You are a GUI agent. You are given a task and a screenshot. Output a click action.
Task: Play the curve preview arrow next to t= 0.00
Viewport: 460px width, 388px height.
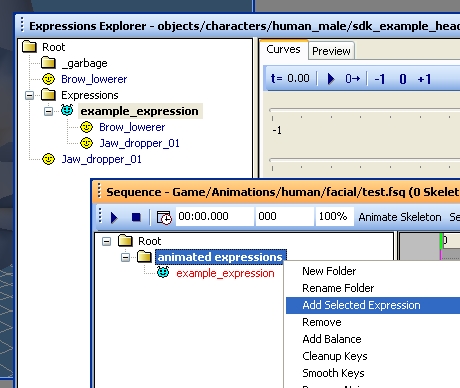[x=331, y=79]
